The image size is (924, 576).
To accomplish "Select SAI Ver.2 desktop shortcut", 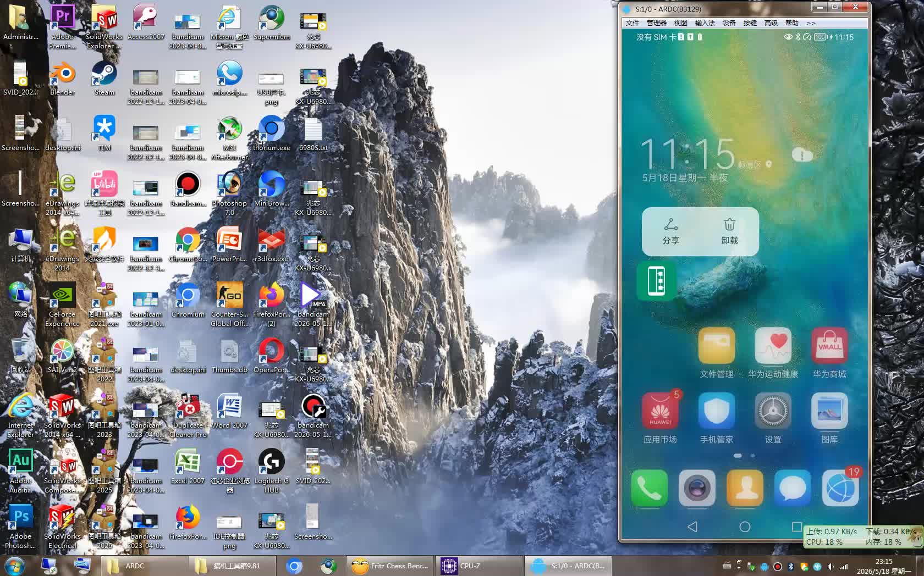I will click(62, 356).
